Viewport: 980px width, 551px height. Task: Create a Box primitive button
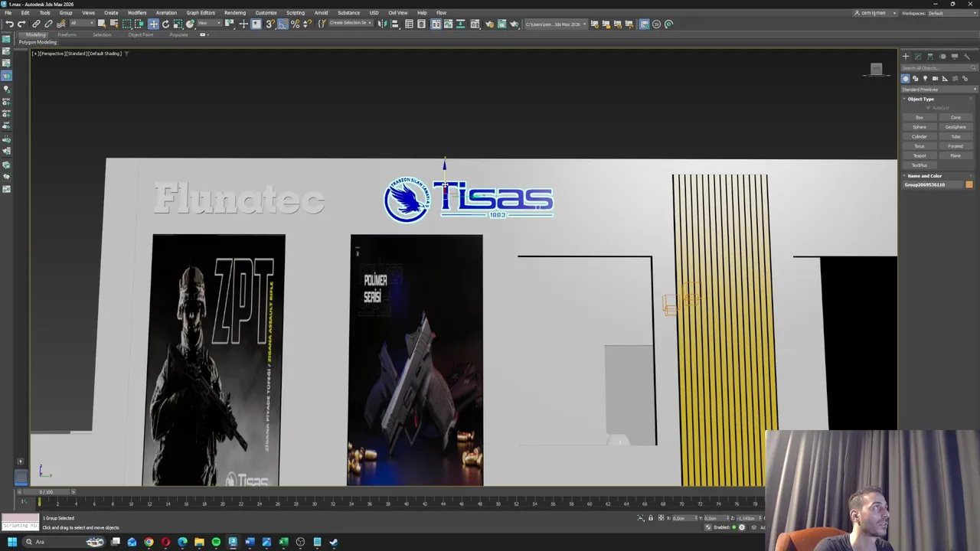tap(920, 117)
